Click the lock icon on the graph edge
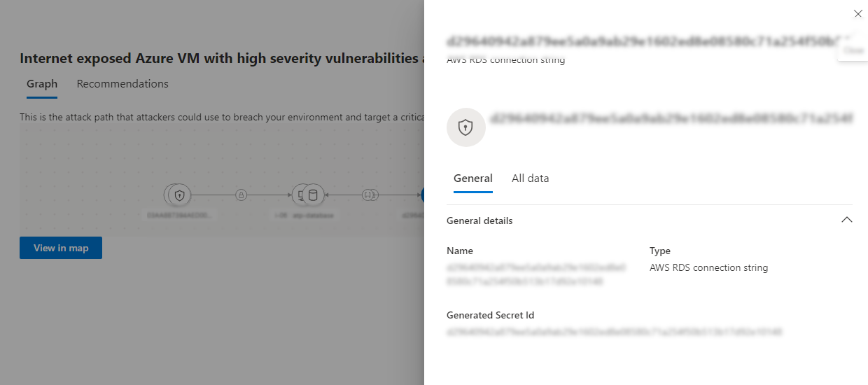868x385 pixels. [x=241, y=195]
